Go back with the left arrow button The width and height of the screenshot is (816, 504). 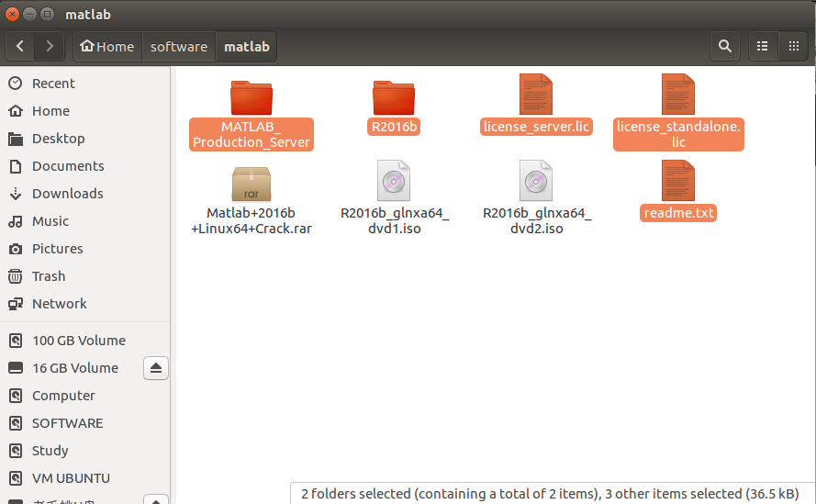click(x=20, y=46)
